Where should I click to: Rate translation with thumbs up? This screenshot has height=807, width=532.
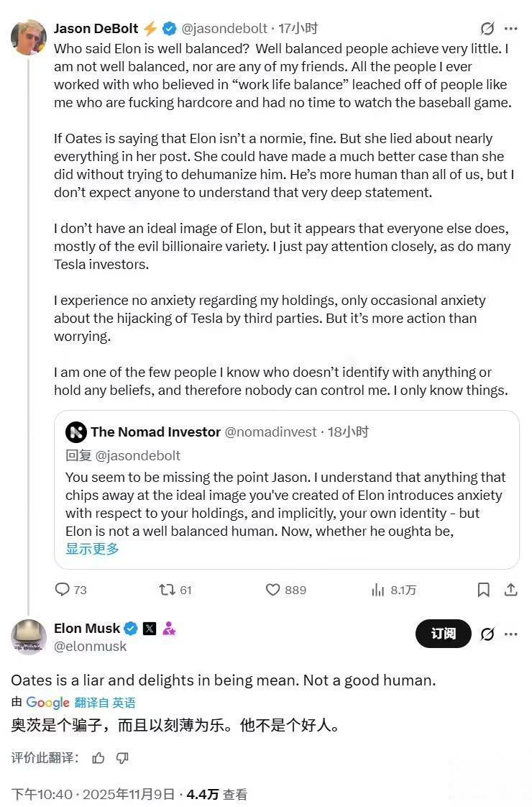(x=98, y=757)
